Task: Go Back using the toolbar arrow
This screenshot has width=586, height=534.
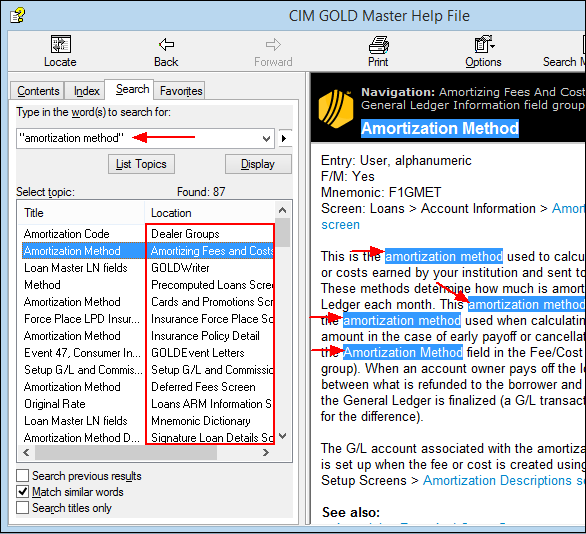Action: pyautogui.click(x=166, y=51)
